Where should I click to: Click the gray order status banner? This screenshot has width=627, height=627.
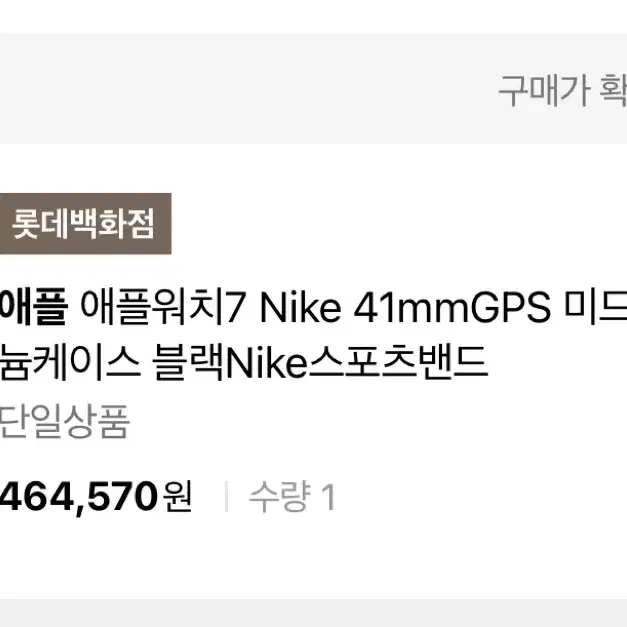coord(314,89)
